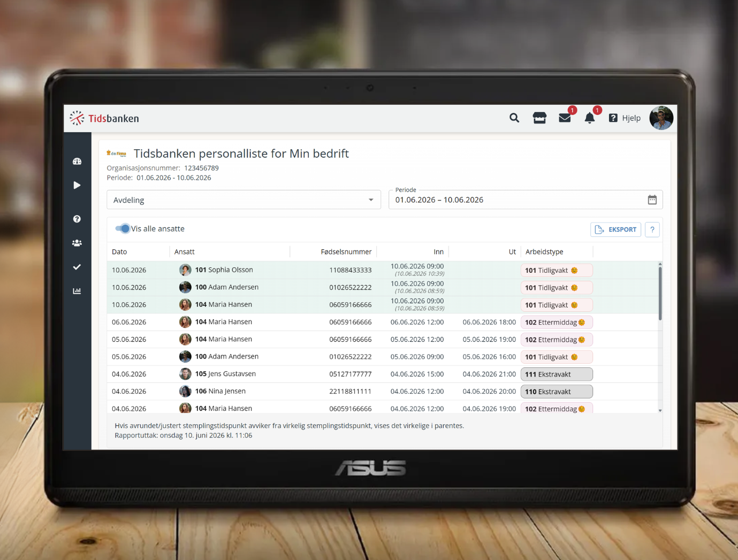Click birth number 05127177777
The image size is (738, 560).
coord(351,374)
